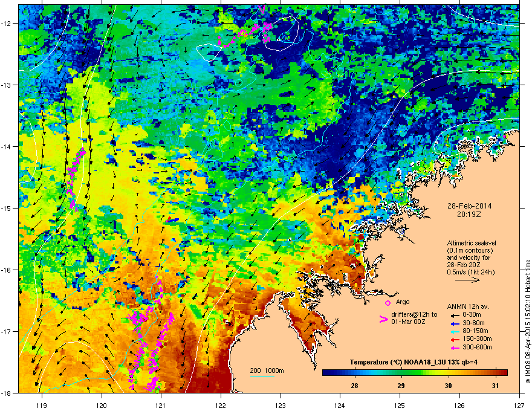Click the '31' colour bar tick label

point(495,386)
